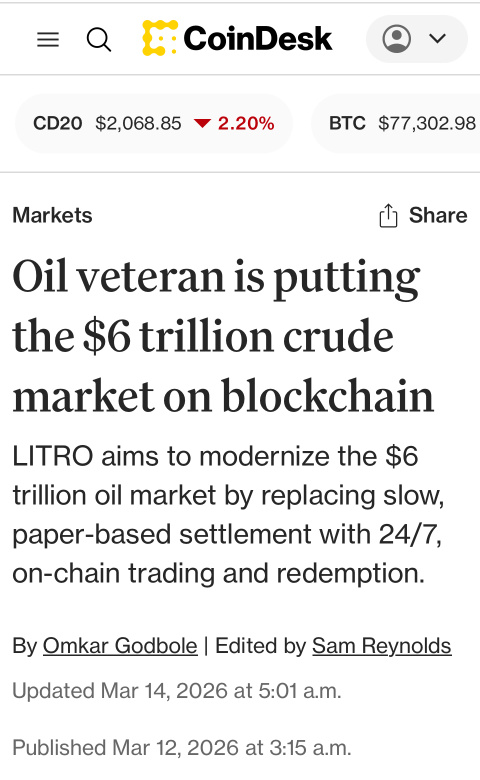Screen dimensions: 480x780
Task: Open editor Sam Reynolds' profile
Action: (x=382, y=646)
